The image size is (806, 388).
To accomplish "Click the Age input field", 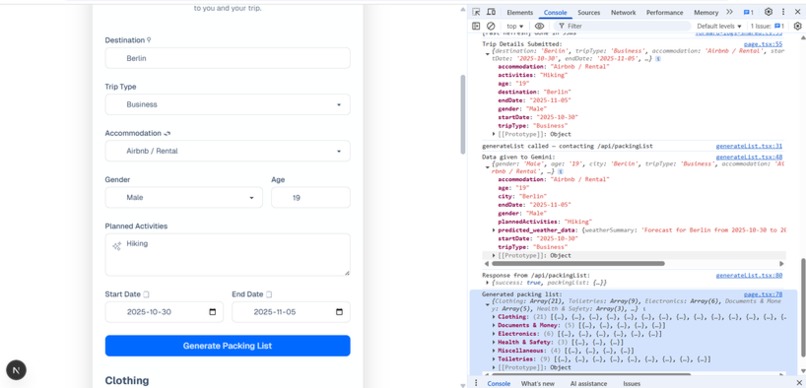I will coord(311,197).
